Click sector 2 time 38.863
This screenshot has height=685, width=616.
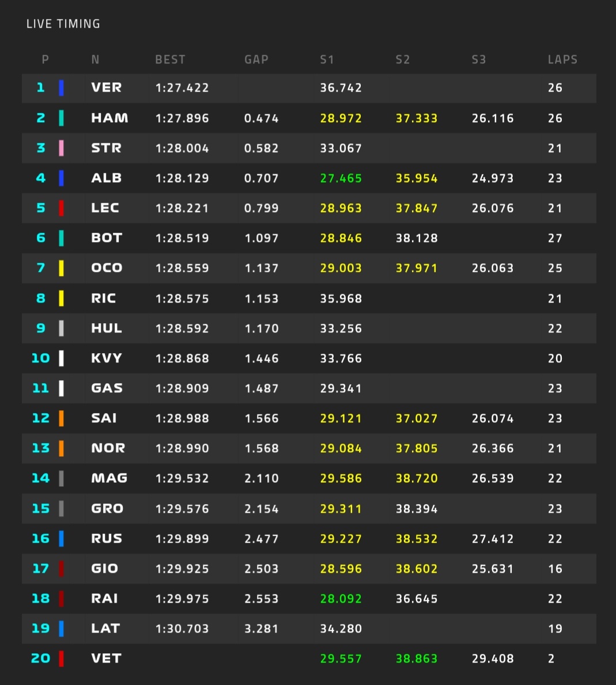417,658
